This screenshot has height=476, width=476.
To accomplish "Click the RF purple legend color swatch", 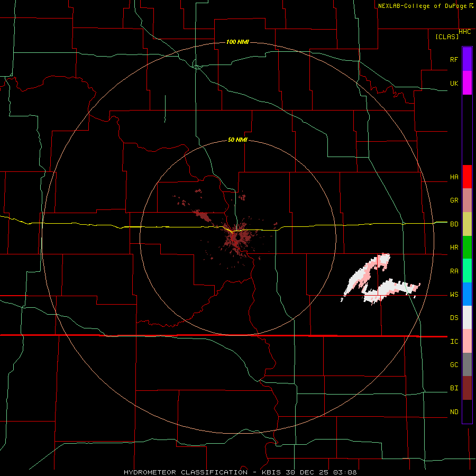I will pyautogui.click(x=467, y=59).
